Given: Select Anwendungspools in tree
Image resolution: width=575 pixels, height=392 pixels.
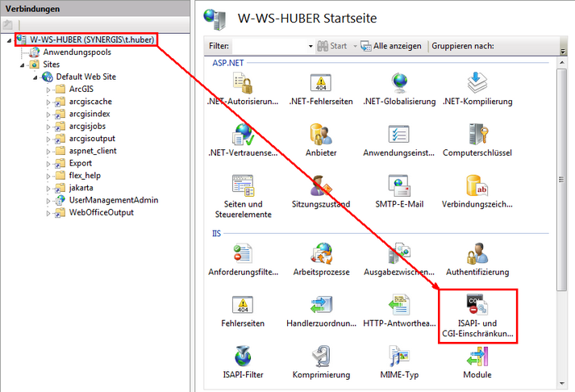Looking at the screenshot, I should (77, 52).
